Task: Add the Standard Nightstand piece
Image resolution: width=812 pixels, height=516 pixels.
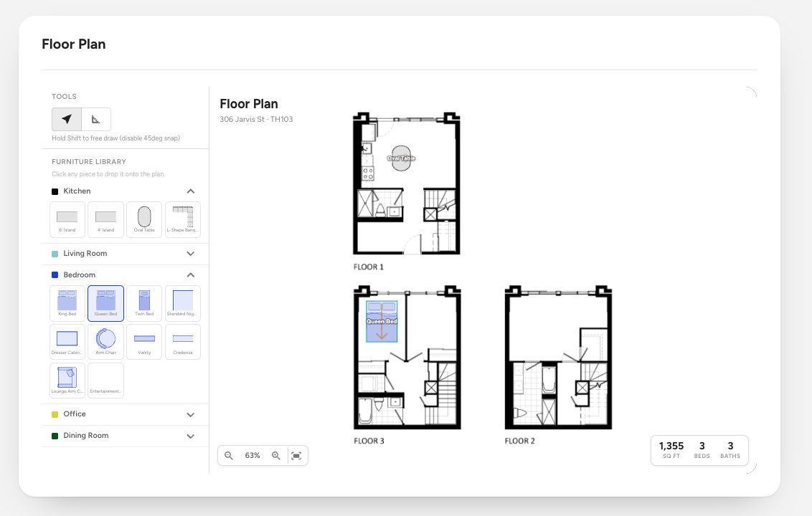Action: coord(183,303)
